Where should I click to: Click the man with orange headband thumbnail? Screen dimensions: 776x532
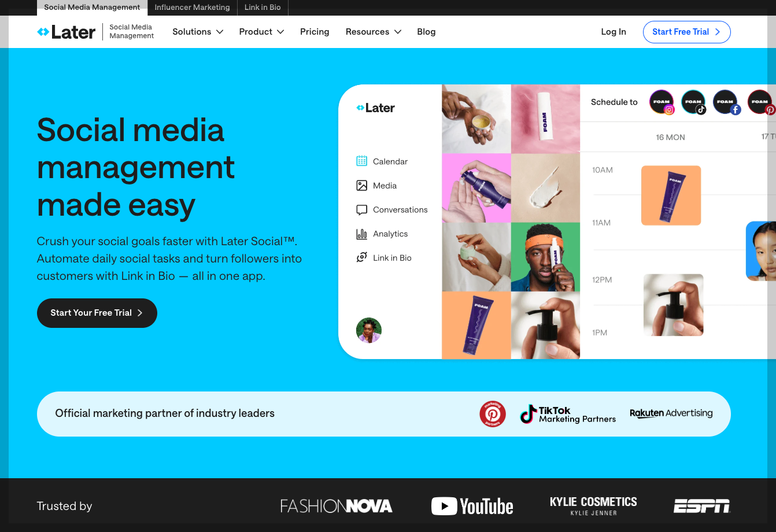click(545, 257)
